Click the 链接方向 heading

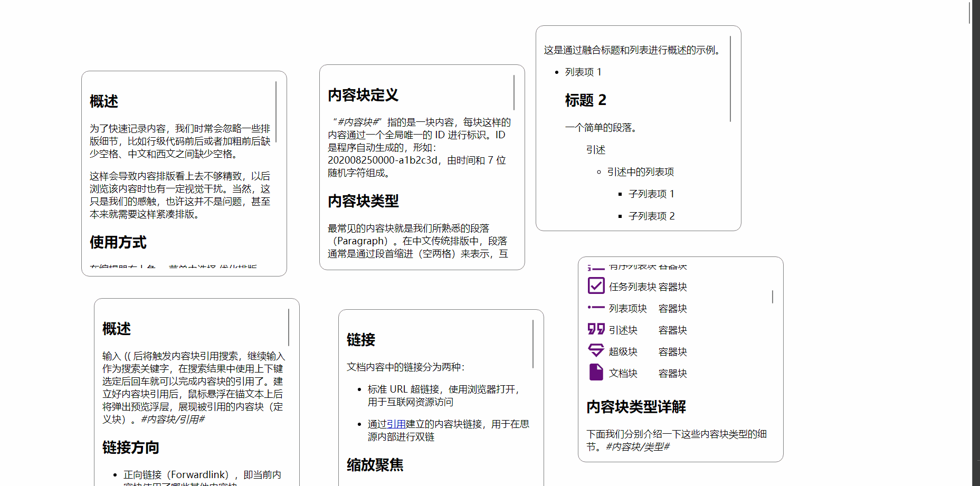(x=131, y=447)
